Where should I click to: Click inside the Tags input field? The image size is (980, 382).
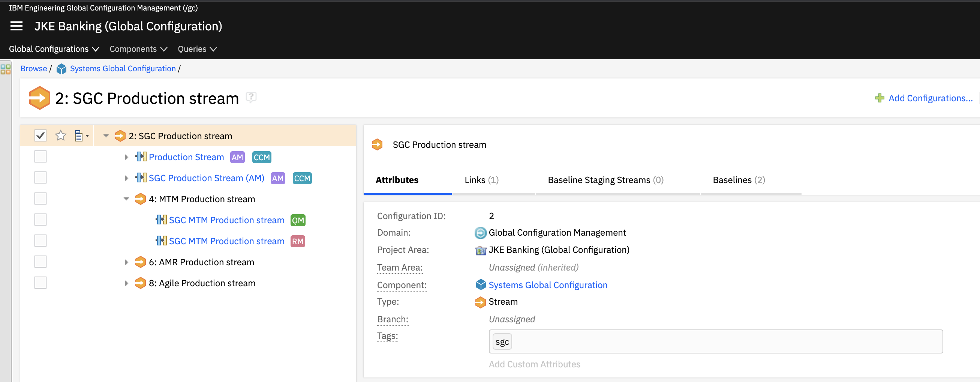tap(723, 341)
